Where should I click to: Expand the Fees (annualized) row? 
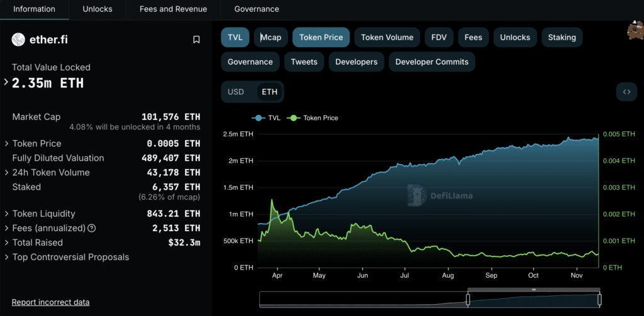pyautogui.click(x=6, y=228)
